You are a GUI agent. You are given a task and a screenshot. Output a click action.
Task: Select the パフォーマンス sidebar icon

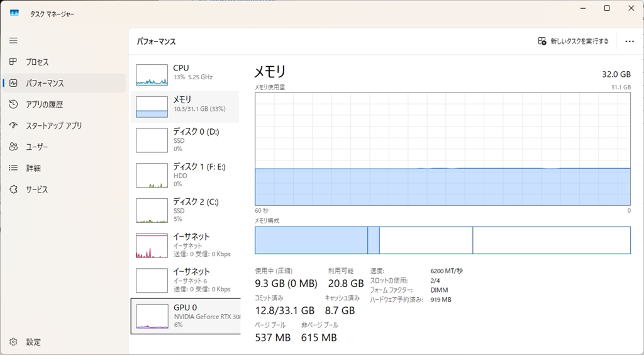click(13, 83)
